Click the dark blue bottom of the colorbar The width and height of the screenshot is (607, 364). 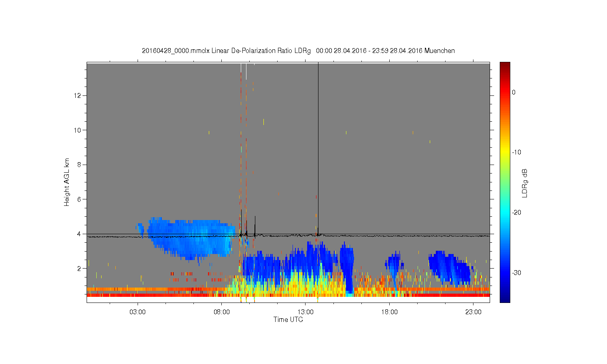[x=505, y=298]
